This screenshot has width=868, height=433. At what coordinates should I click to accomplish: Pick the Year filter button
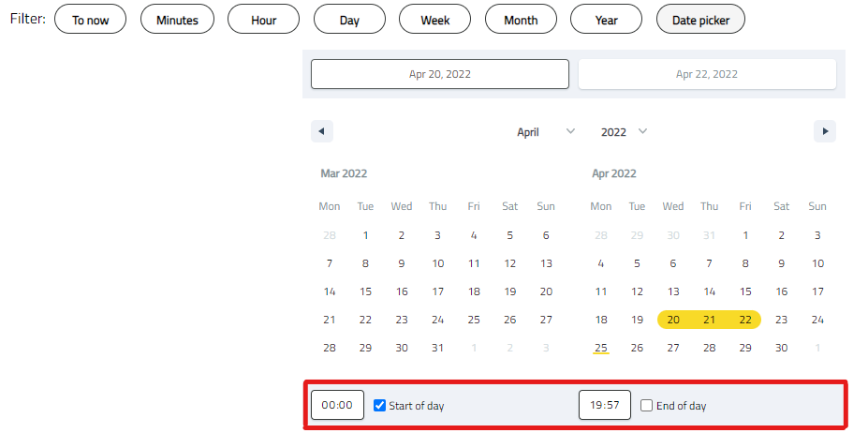[607, 20]
